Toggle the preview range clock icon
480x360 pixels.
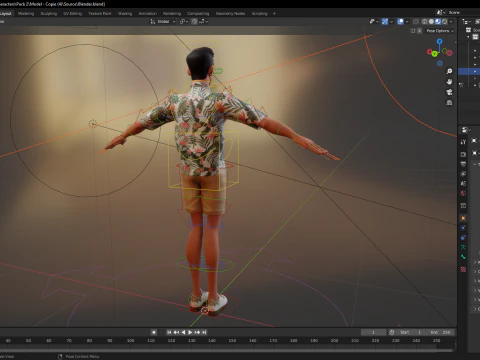coord(392,332)
